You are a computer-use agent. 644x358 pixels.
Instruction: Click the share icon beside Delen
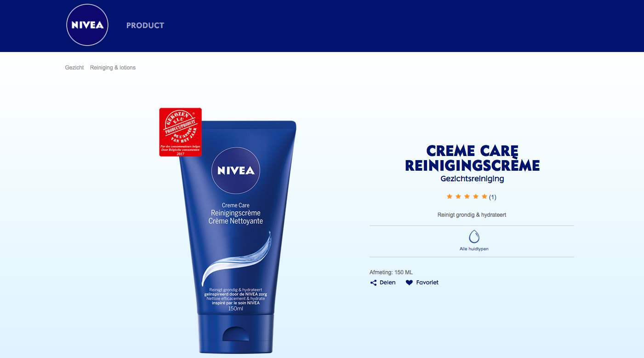373,283
